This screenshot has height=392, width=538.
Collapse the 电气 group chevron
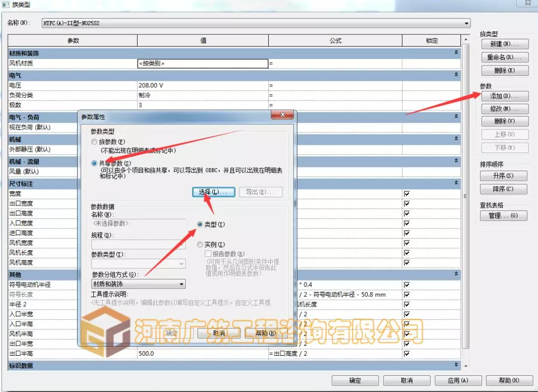click(x=456, y=75)
